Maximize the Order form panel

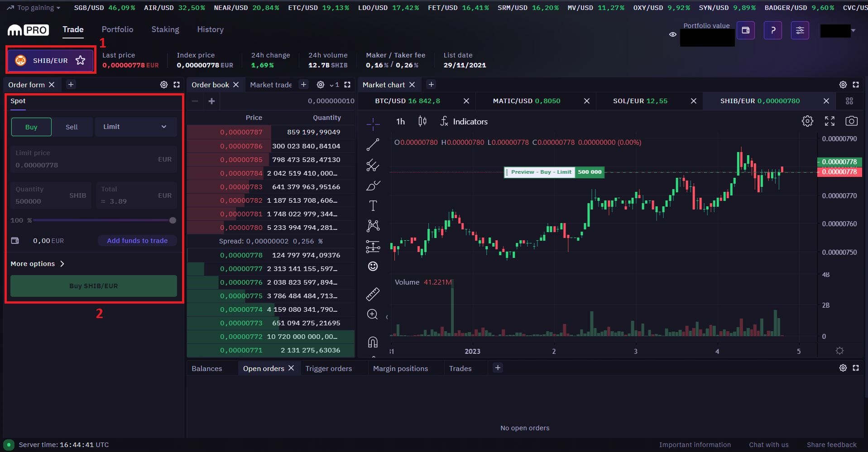click(x=177, y=85)
